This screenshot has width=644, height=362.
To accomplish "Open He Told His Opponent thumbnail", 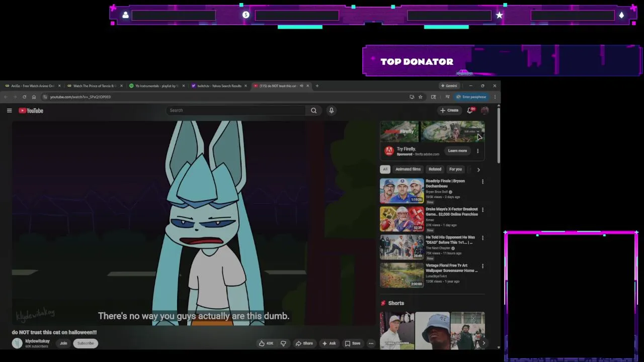I will point(402,247).
